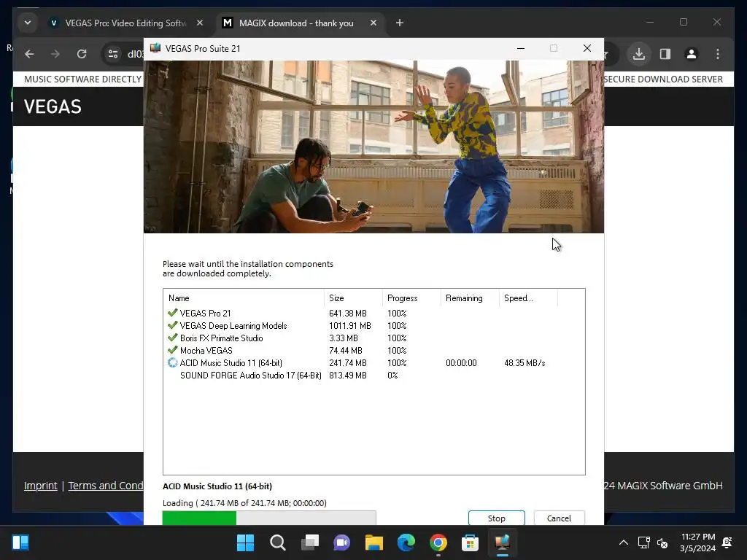
Task: Close the VEGAS Pro Chrome tab
Action: click(x=200, y=23)
